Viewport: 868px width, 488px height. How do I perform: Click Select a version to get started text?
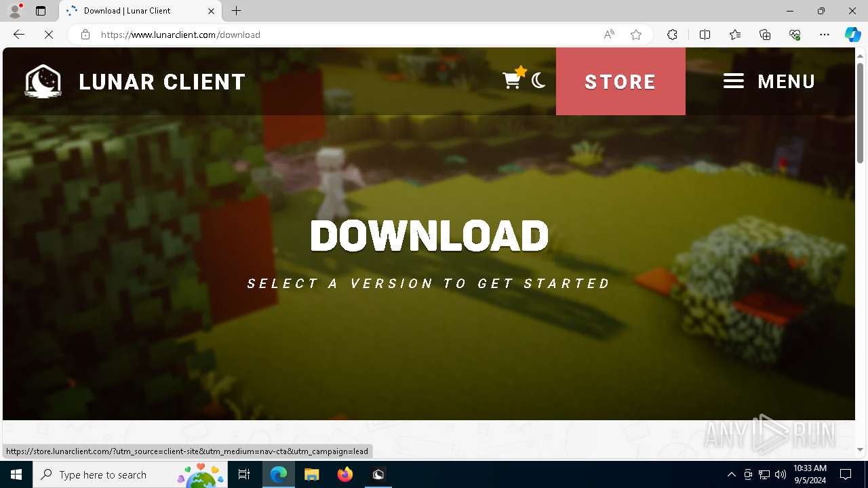pos(429,283)
